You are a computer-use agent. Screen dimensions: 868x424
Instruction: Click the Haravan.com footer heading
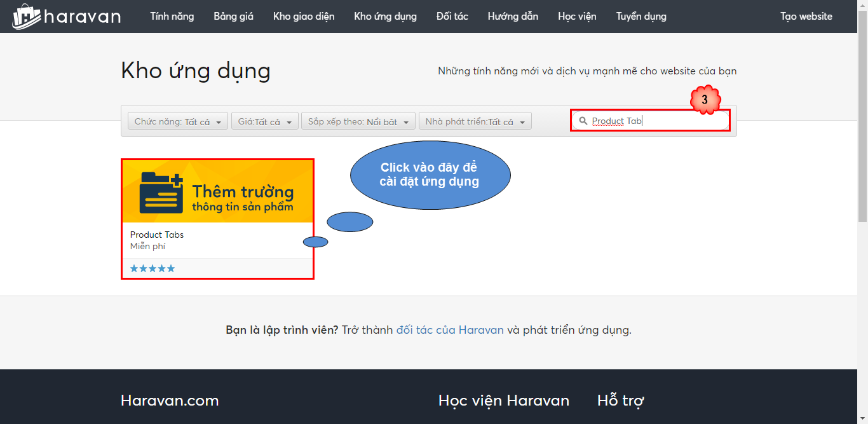click(170, 400)
